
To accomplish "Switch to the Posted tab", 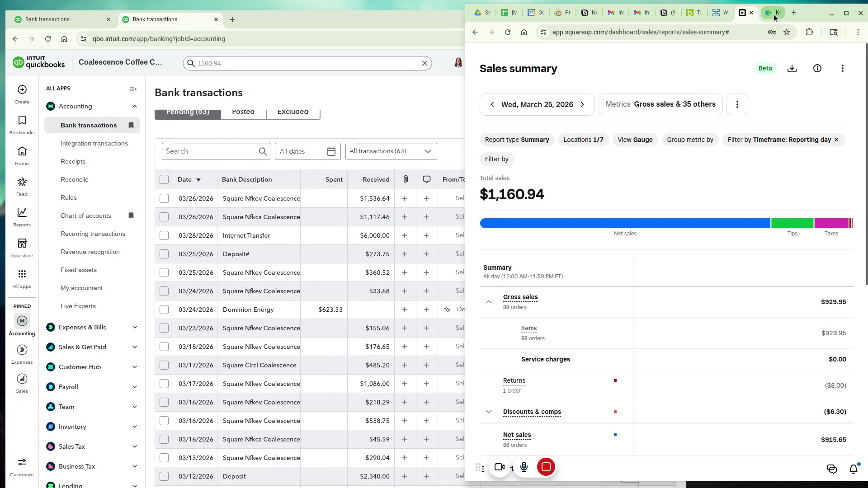I will click(243, 112).
